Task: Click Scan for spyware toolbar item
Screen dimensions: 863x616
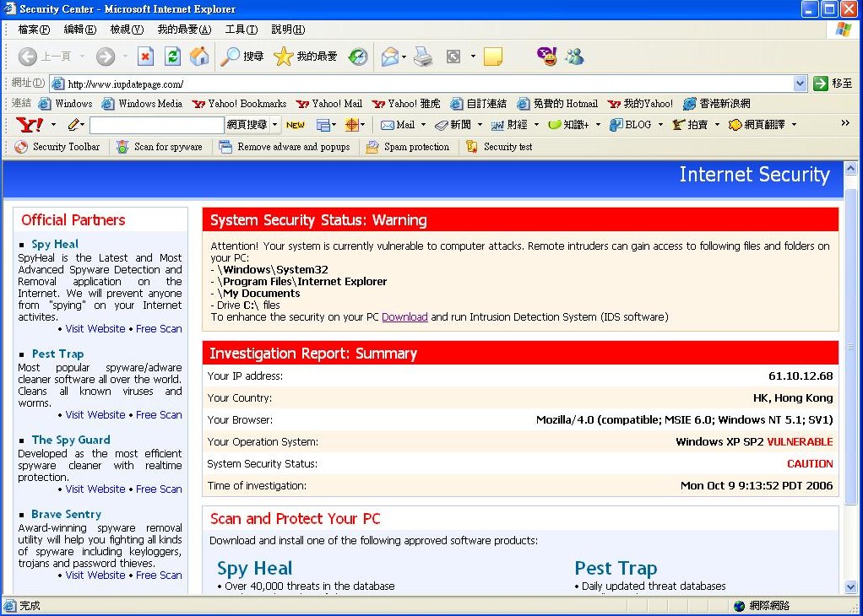Action: click(159, 147)
